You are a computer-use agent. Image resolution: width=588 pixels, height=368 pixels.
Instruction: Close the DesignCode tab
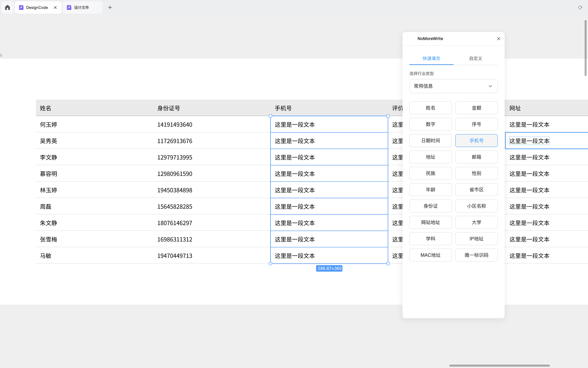[x=55, y=7]
